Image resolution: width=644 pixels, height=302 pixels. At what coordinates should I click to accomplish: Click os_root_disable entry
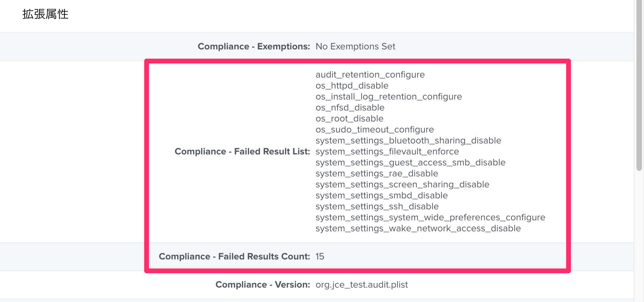point(349,119)
